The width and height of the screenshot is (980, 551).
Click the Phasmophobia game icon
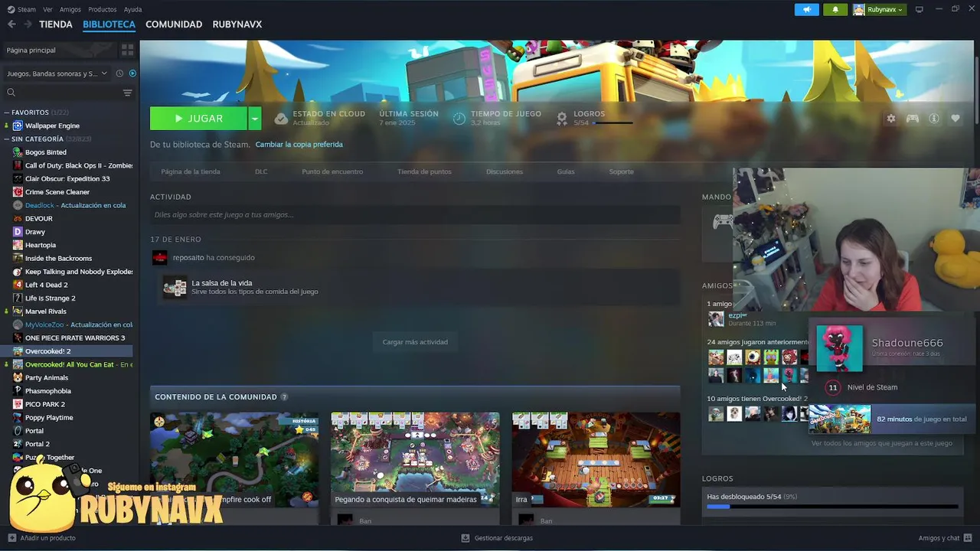click(x=18, y=391)
